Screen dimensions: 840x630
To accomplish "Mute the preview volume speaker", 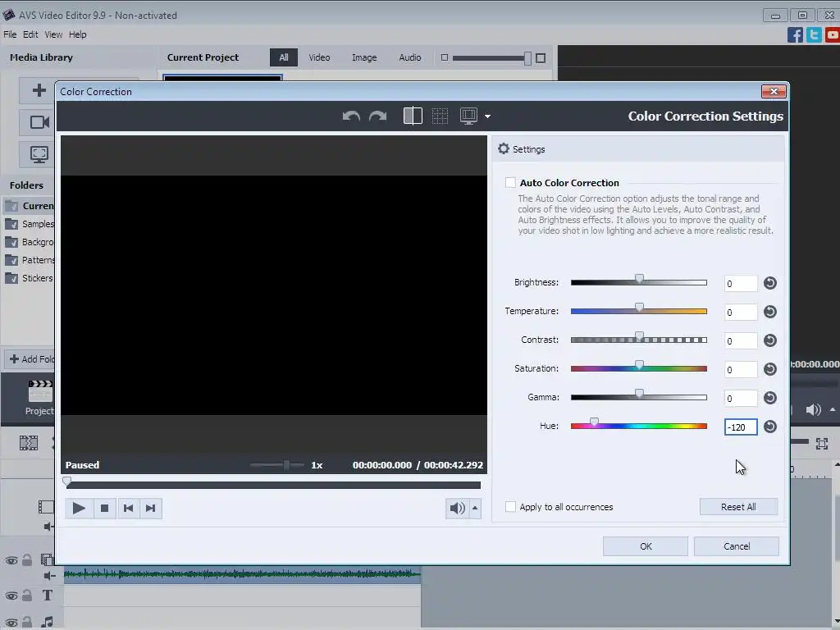I will coord(457,508).
